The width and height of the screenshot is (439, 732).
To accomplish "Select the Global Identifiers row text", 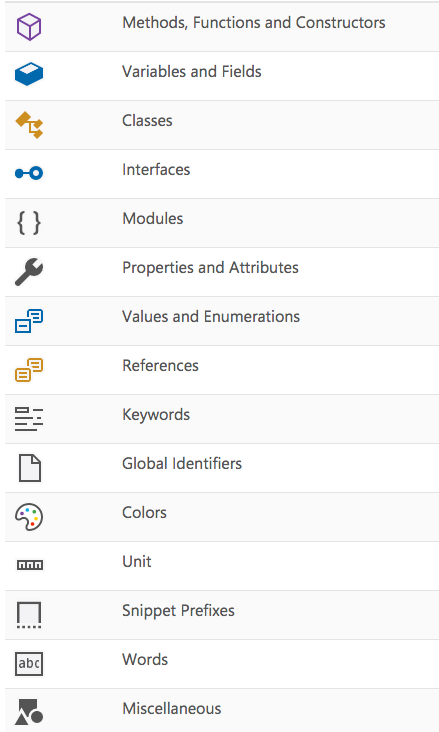I will click(x=182, y=464).
